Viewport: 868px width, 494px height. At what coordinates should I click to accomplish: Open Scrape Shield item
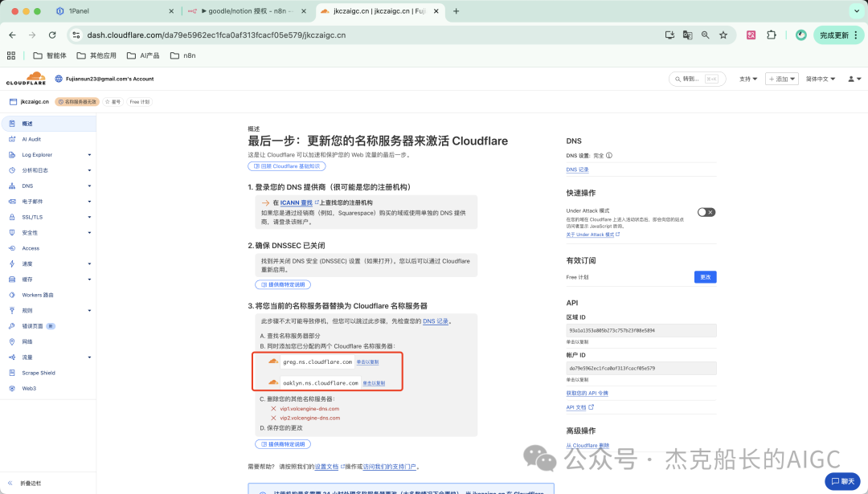(39, 373)
